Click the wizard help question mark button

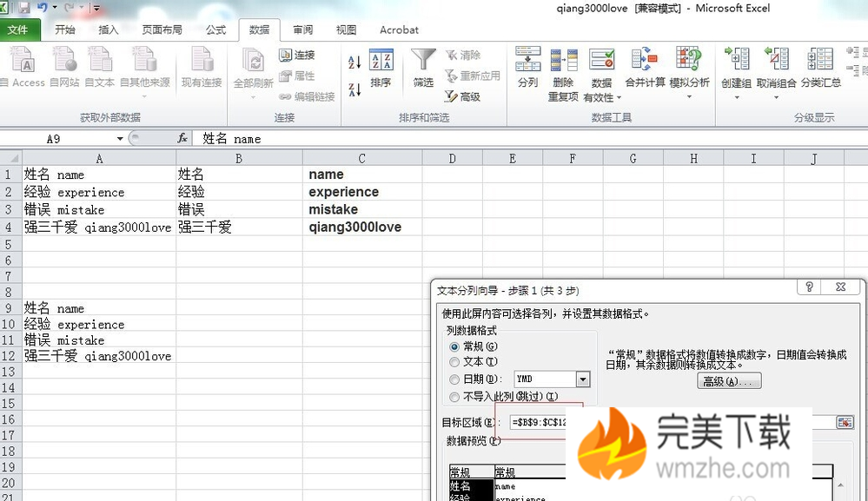809,287
